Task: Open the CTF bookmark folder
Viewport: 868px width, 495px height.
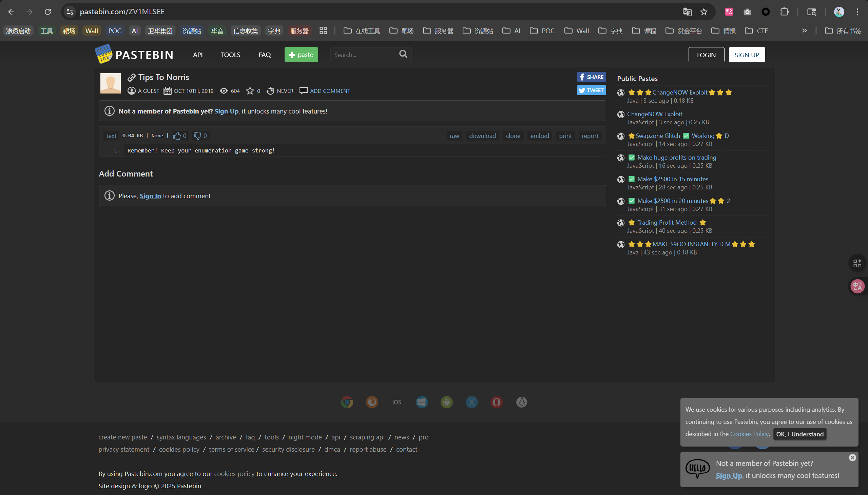Action: tap(756, 31)
